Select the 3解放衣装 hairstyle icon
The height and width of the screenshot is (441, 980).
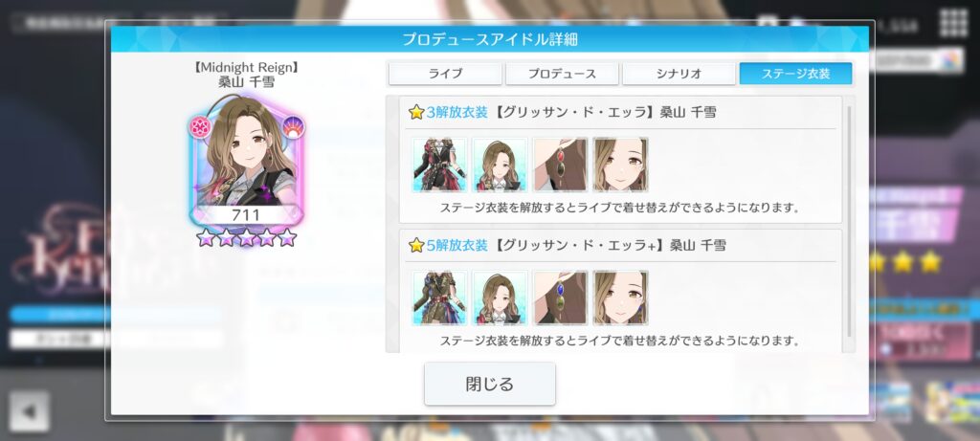(500, 165)
